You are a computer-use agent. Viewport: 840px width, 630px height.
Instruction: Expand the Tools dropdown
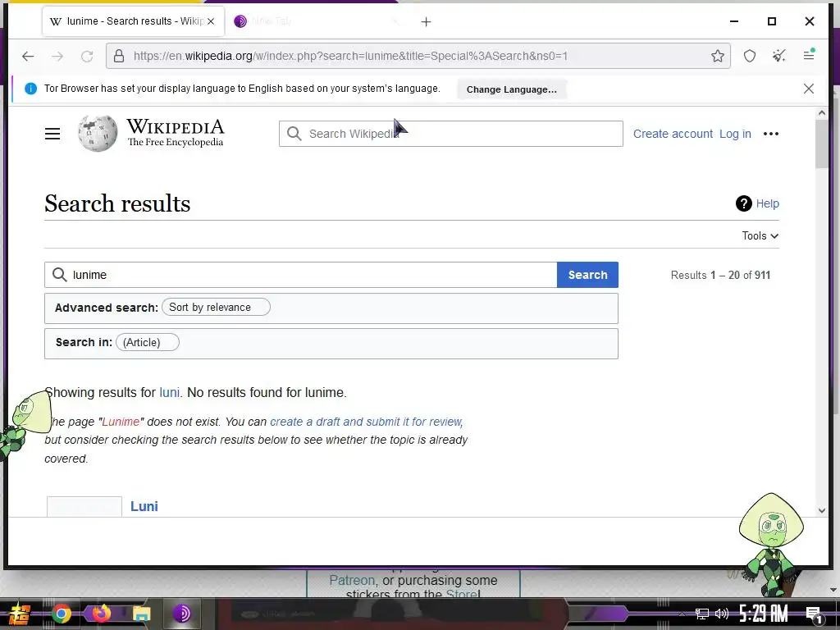coord(760,235)
